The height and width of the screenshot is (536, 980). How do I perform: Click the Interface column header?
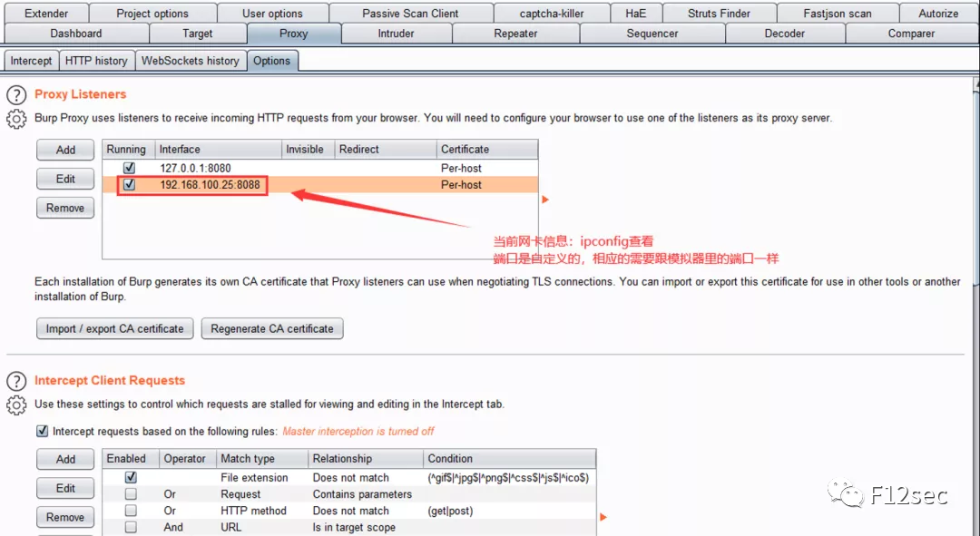[219, 150]
